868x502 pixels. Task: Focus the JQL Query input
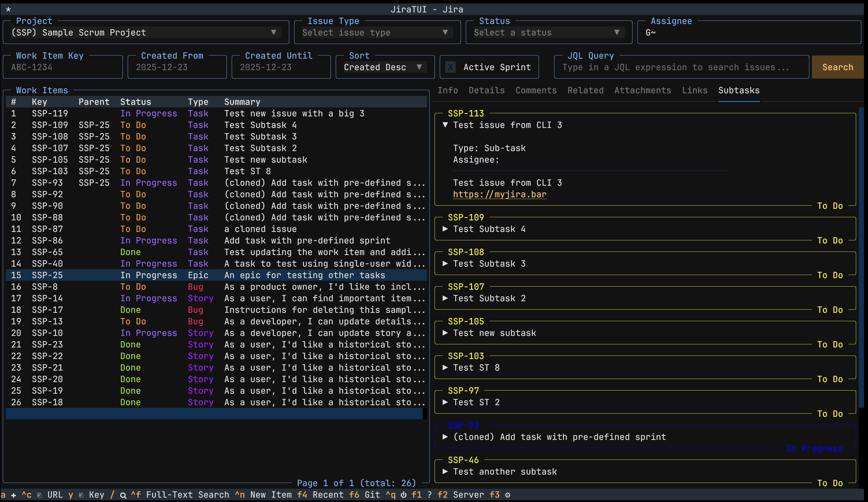[x=681, y=67]
